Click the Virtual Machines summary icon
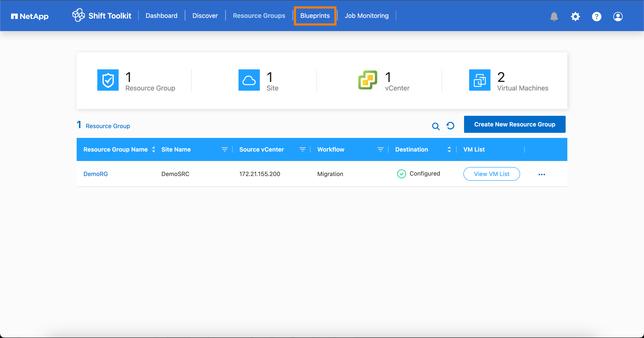The image size is (644, 338). (x=480, y=80)
